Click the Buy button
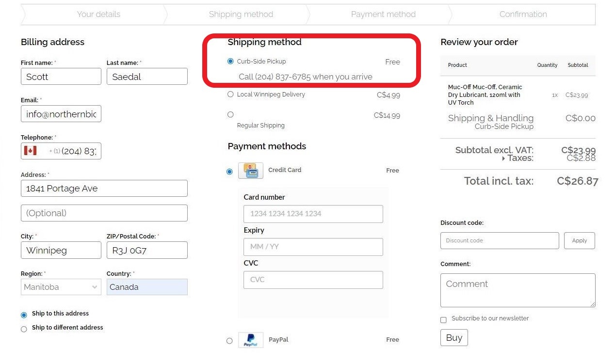 pos(454,338)
